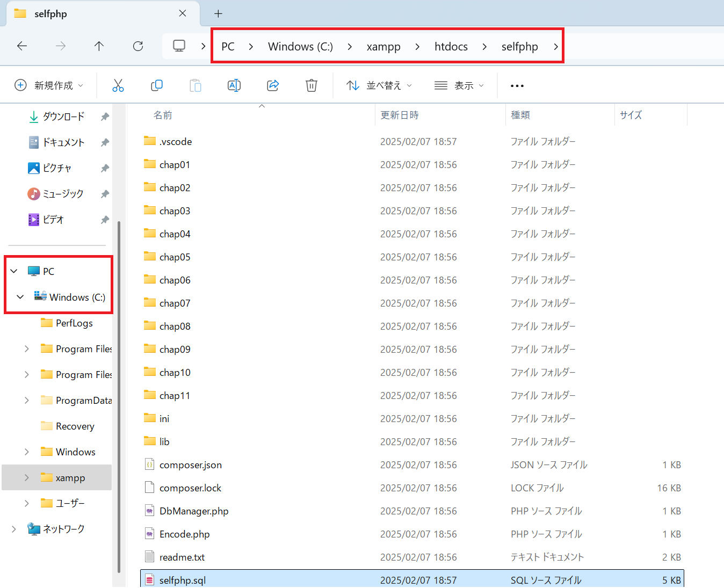This screenshot has width=724, height=588.
Task: Close the selfphp tab
Action: [183, 13]
